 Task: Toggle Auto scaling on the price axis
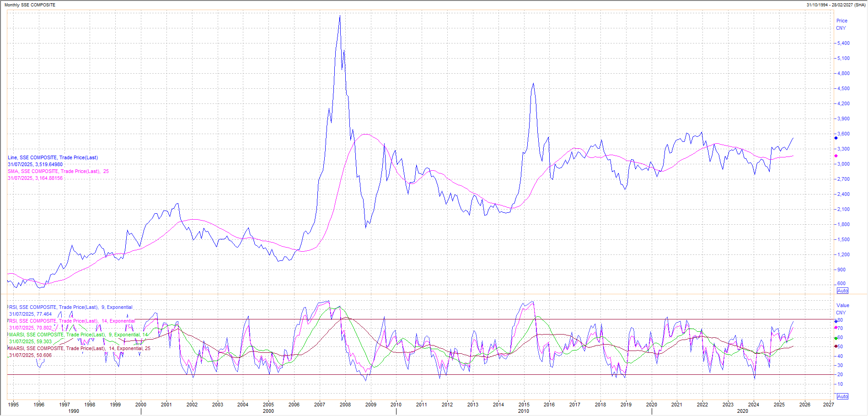click(842, 291)
